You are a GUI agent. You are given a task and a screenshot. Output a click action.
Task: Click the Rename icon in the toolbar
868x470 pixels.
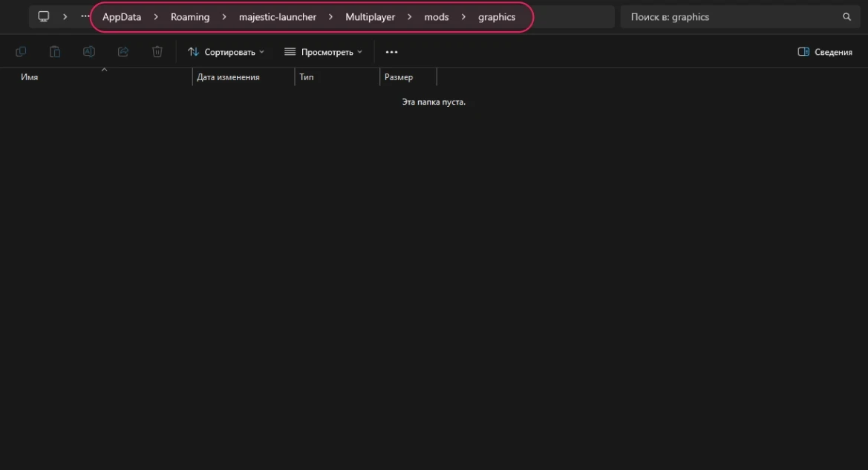point(88,52)
